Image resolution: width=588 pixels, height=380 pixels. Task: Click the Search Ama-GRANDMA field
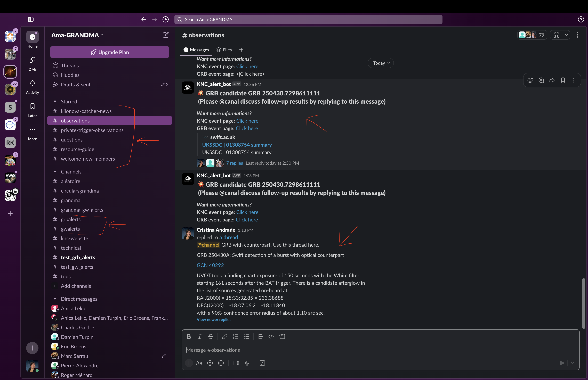(x=308, y=20)
